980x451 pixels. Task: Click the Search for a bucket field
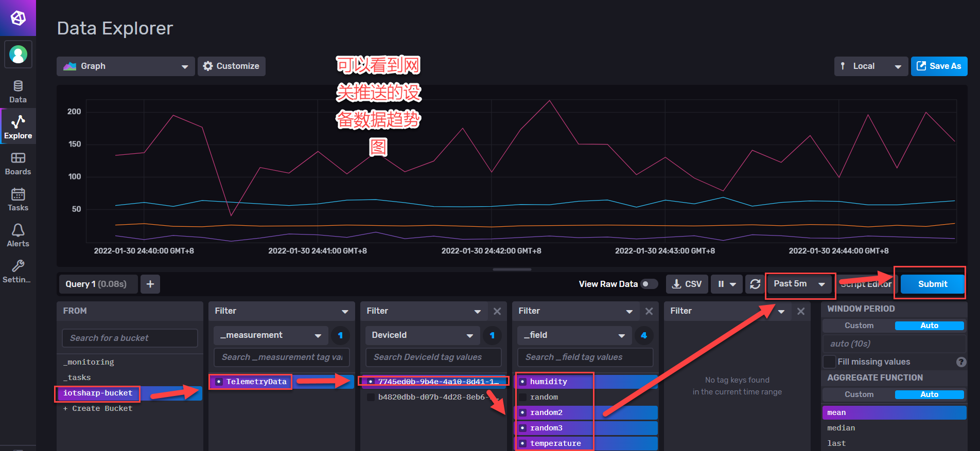click(x=130, y=338)
